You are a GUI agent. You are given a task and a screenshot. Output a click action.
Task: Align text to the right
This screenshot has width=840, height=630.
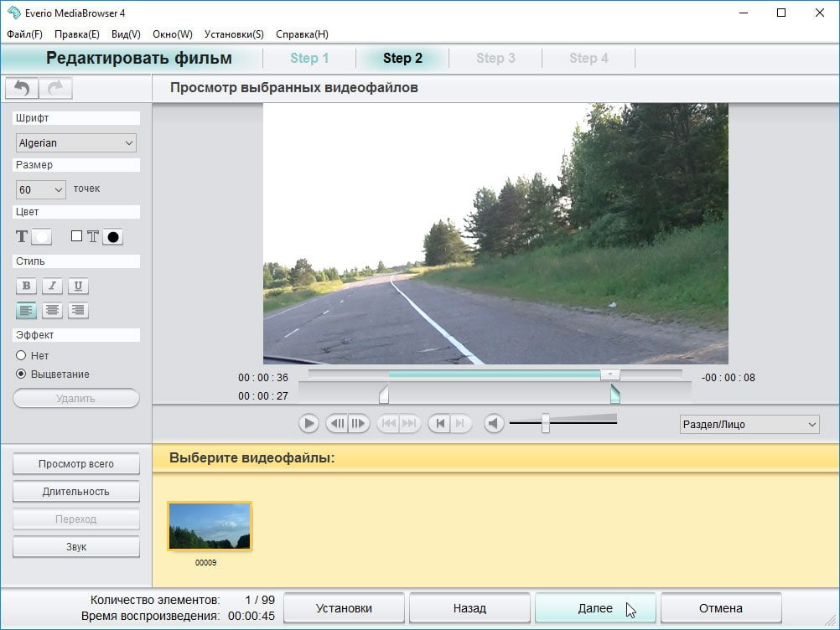coord(78,310)
